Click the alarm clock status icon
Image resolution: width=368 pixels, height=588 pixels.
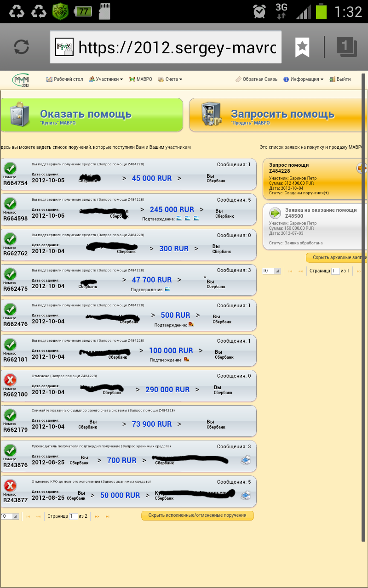coord(260,11)
